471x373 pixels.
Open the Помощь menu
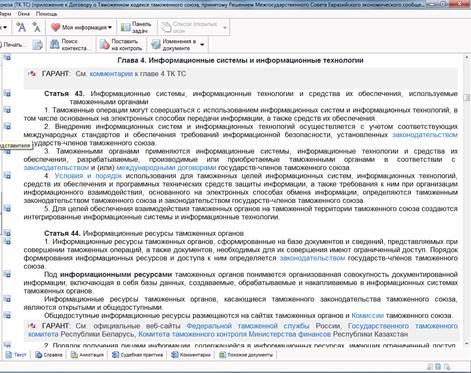pos(46,14)
